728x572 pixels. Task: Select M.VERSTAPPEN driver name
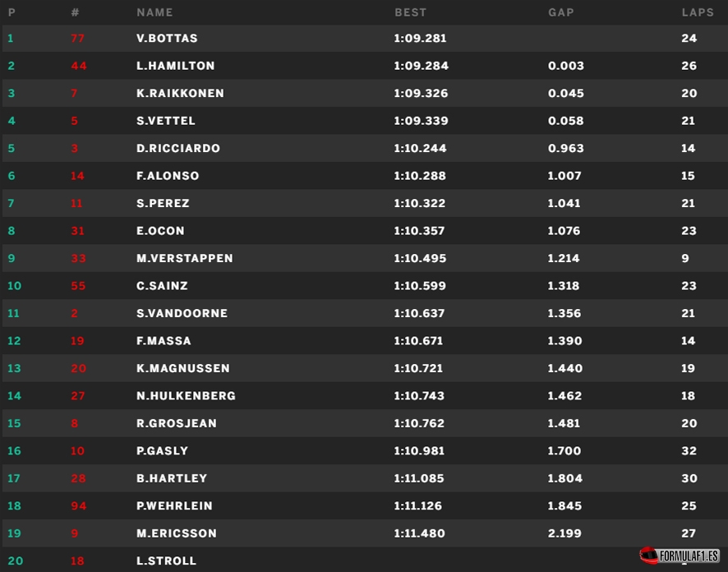point(185,258)
